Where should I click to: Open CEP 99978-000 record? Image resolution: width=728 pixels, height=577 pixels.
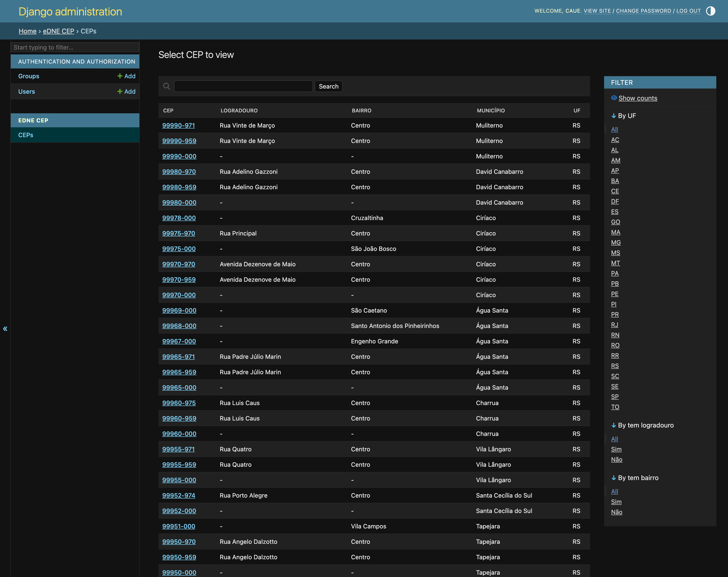(x=179, y=218)
